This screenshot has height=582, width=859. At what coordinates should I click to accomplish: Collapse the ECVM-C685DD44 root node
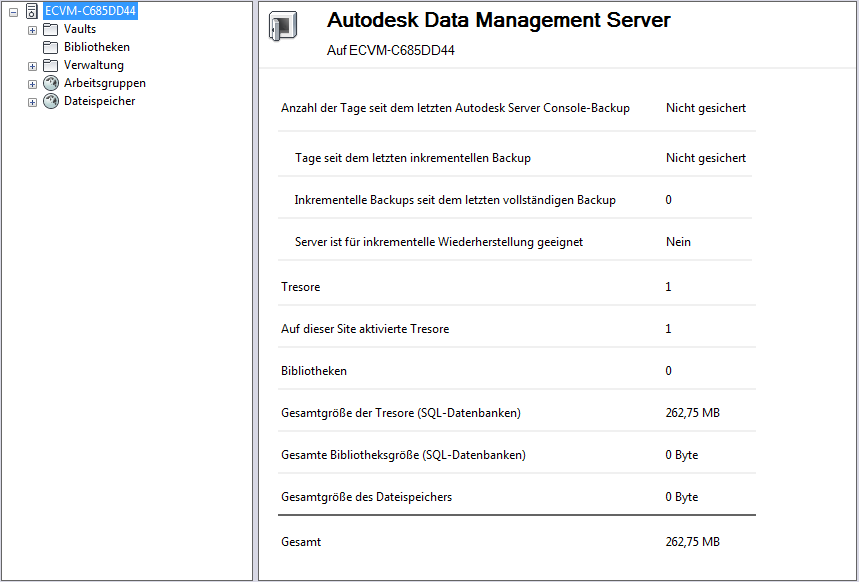pos(14,12)
